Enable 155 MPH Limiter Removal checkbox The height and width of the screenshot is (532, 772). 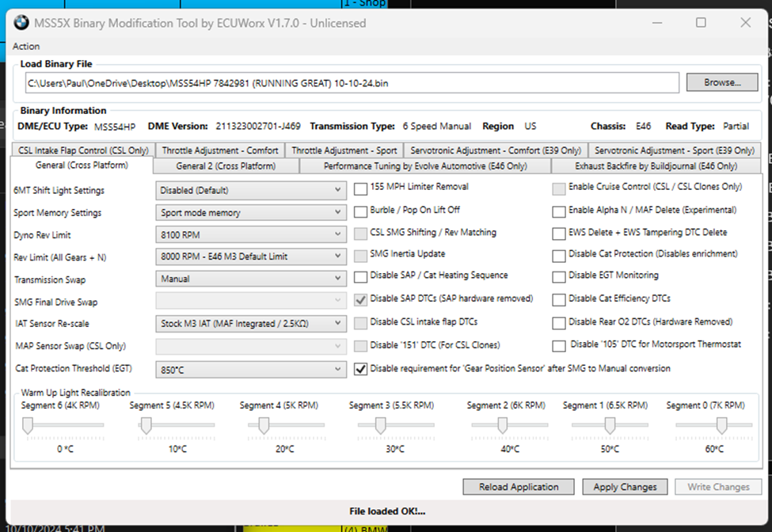361,188
